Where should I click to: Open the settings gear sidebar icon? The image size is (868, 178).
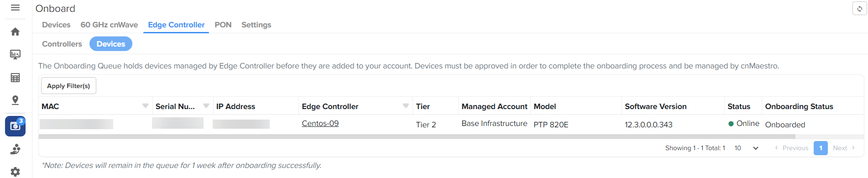coord(15,172)
